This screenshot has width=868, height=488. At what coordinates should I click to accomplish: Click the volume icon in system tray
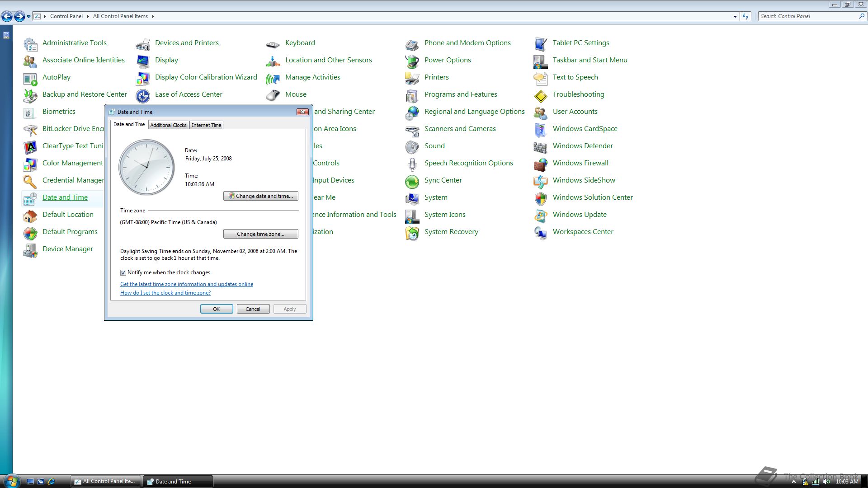[826, 482]
